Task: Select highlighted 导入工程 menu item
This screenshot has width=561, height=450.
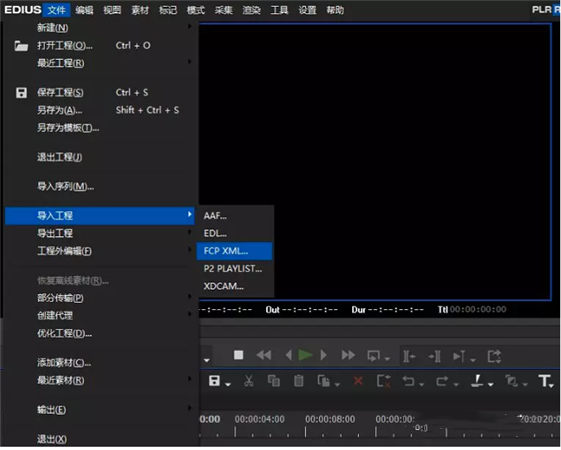Action: (x=100, y=216)
